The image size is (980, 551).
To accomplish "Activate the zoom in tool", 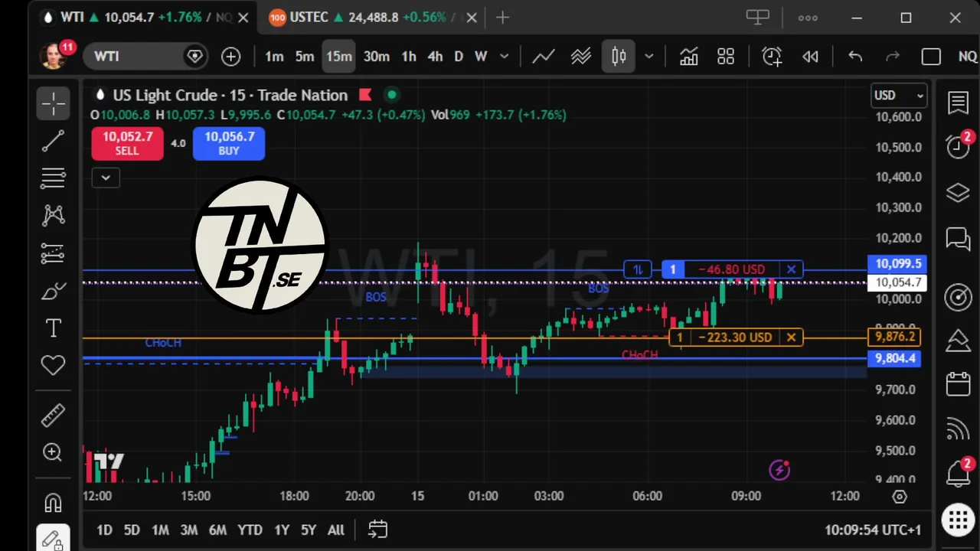I will tap(53, 453).
